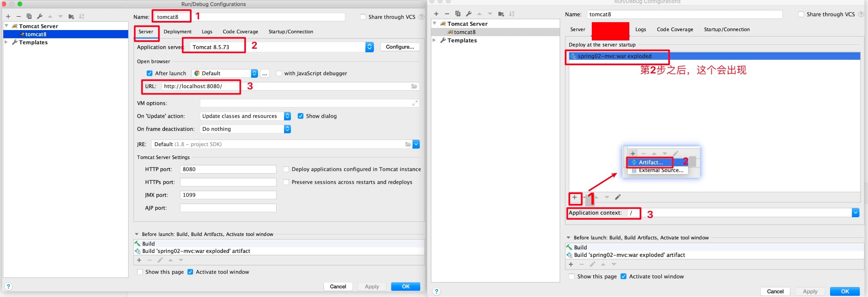Select spring02-mvc:war exploded deployment row

pyautogui.click(x=715, y=56)
